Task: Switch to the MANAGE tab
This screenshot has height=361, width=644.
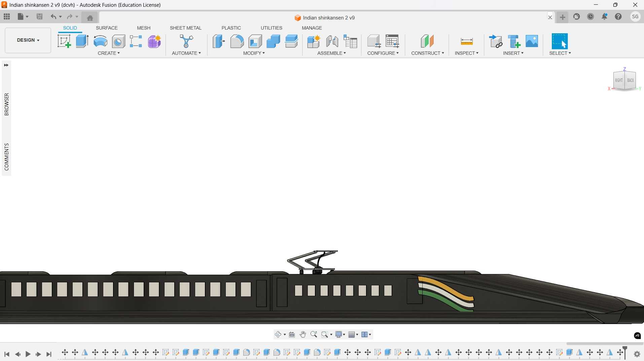Action: click(x=312, y=28)
